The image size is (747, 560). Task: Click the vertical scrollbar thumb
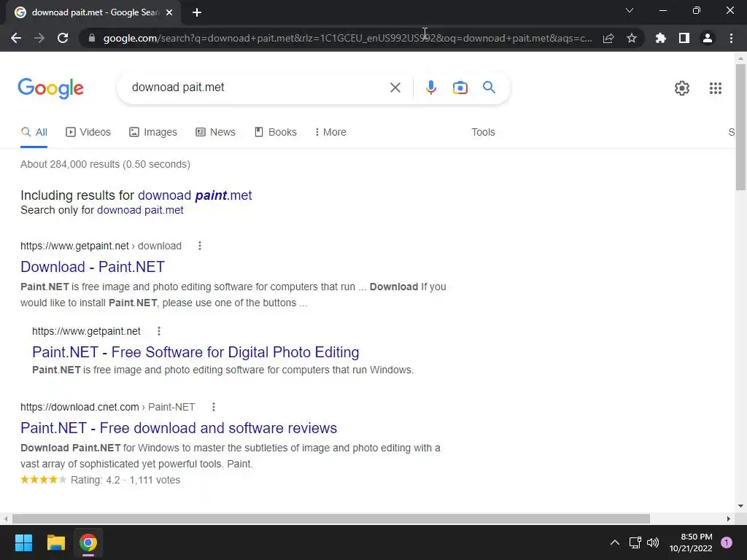click(740, 127)
